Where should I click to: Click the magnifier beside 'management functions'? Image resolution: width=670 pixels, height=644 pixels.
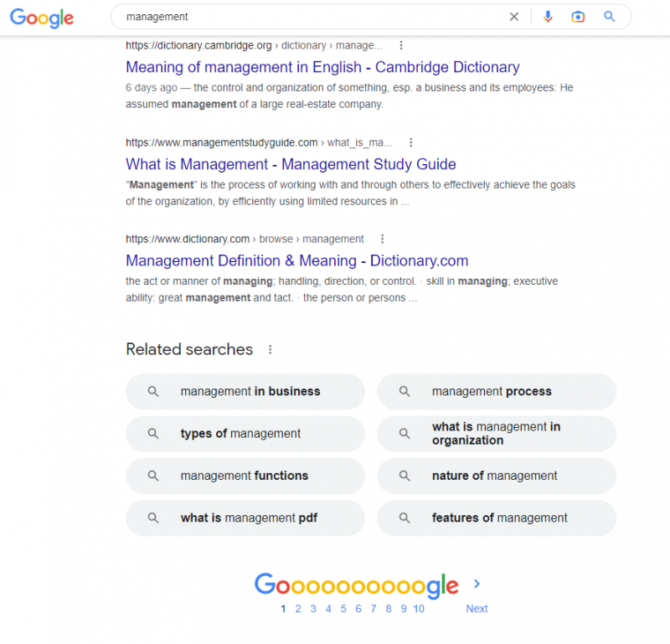pos(153,476)
